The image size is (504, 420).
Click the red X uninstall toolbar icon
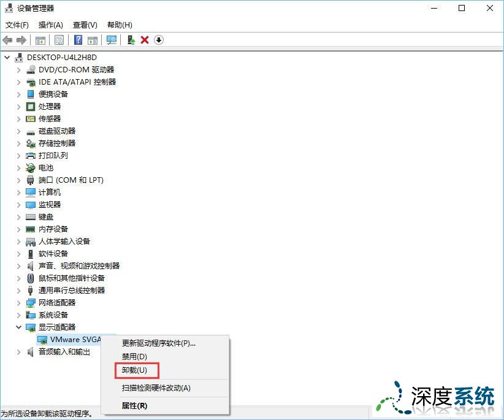pos(145,40)
